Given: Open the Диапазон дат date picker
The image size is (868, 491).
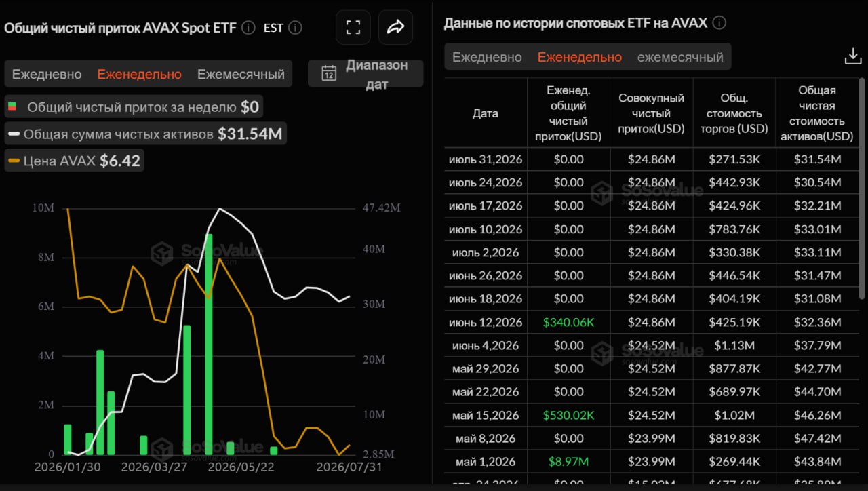Looking at the screenshot, I should point(366,74).
